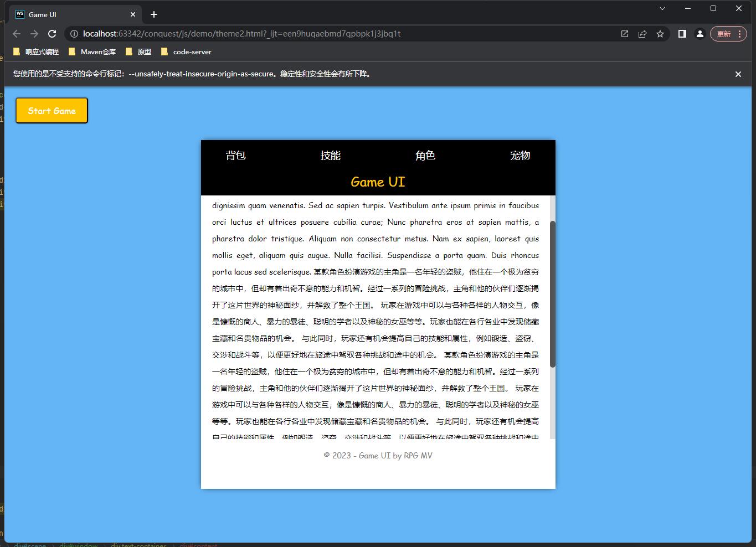Open a new browser tab

(x=154, y=14)
